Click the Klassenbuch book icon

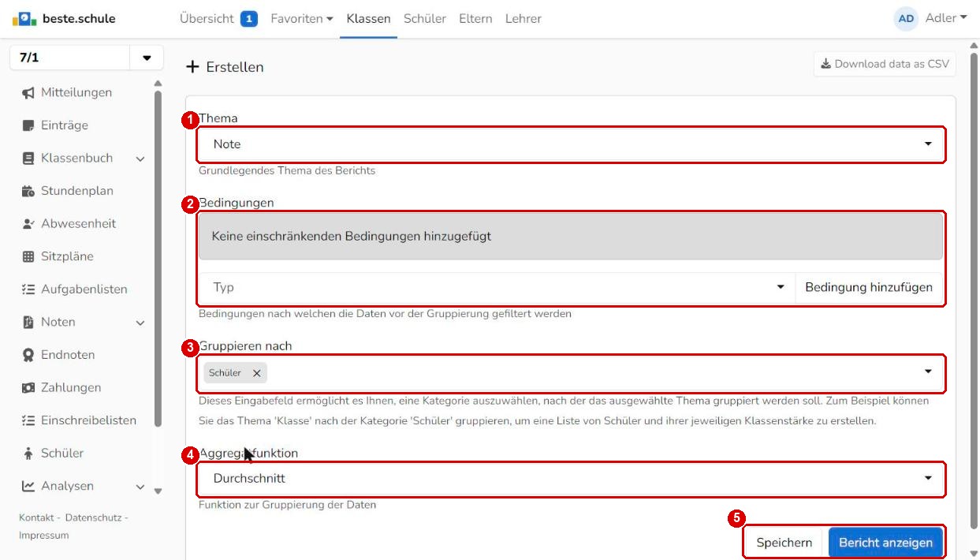[28, 159]
